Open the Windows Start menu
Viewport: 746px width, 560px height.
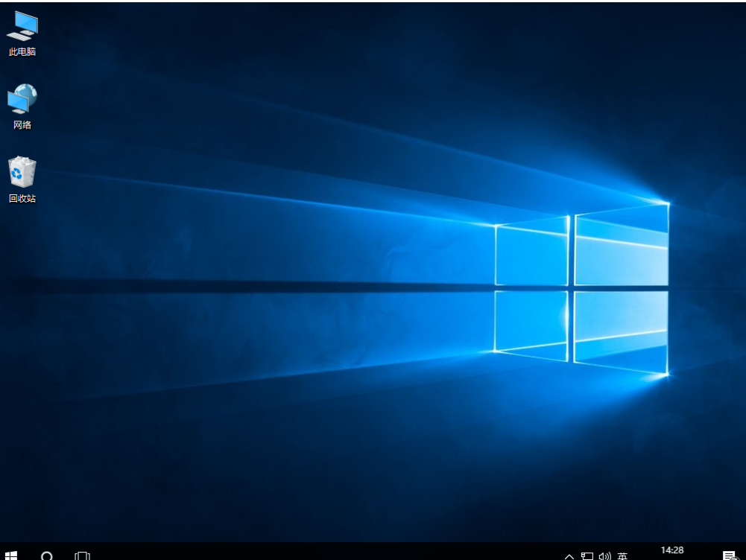point(11,556)
